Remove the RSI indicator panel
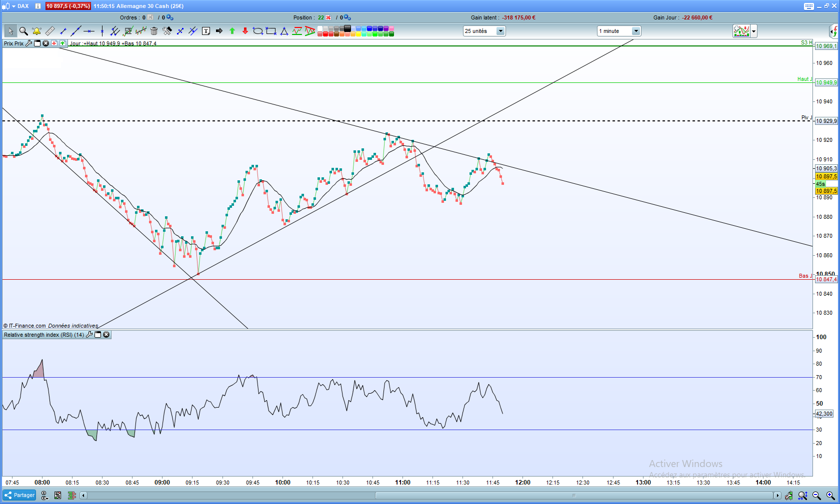Screen dimensions: 840x504 pos(106,335)
